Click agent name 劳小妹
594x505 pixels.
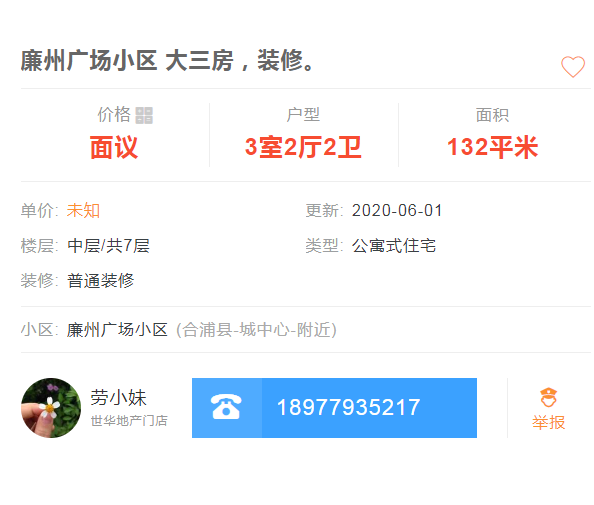coord(118,397)
